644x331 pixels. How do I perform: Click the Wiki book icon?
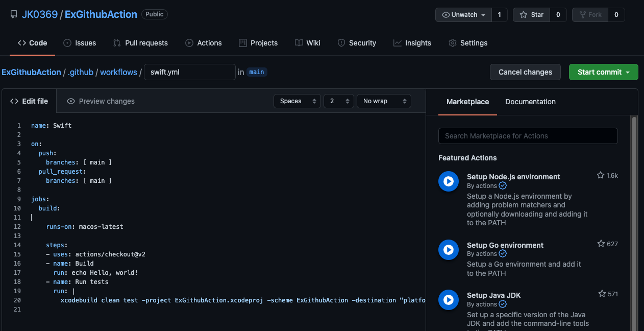pyautogui.click(x=299, y=43)
